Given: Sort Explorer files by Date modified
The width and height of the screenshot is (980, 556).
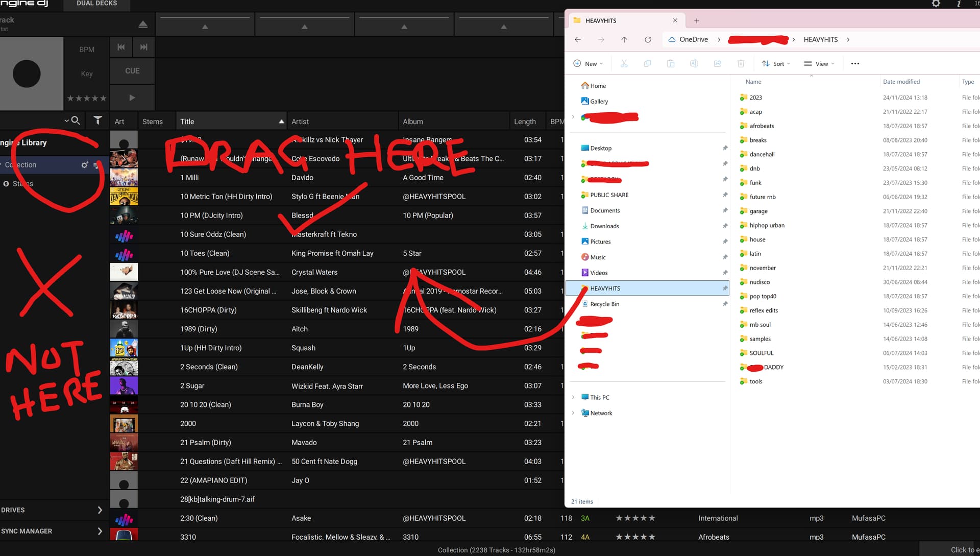Looking at the screenshot, I should coord(901,82).
